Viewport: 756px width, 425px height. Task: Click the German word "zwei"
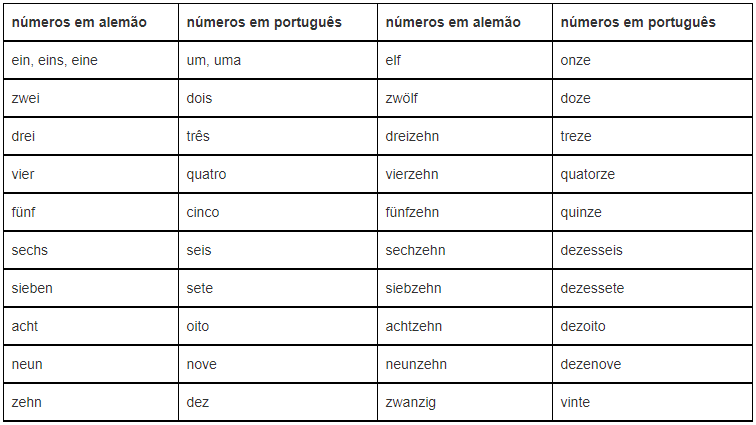(x=26, y=99)
